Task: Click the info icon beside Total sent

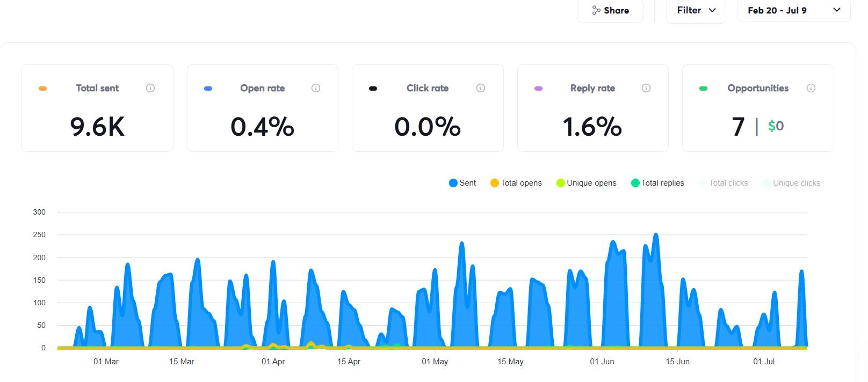Action: tap(150, 88)
